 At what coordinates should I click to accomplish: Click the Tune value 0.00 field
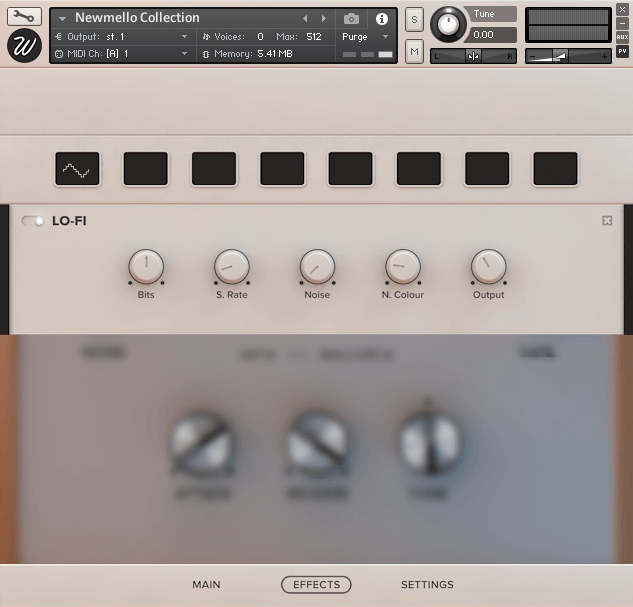coord(490,35)
